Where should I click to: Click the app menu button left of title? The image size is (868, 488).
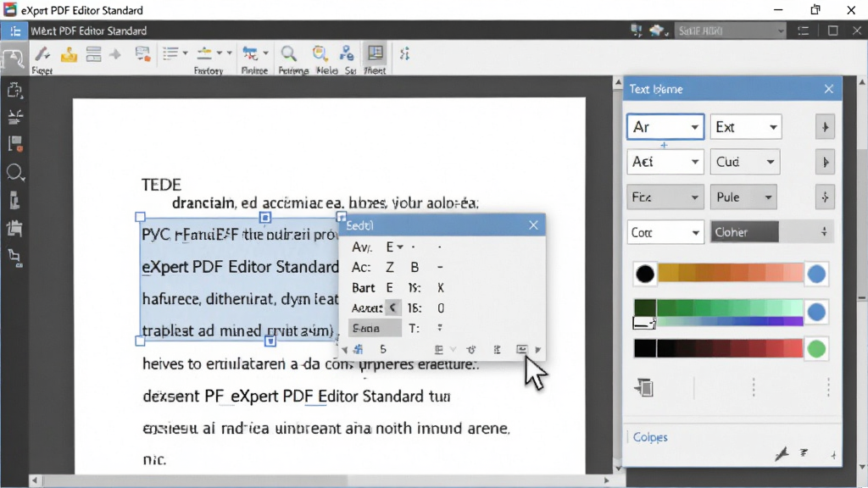[x=15, y=31]
